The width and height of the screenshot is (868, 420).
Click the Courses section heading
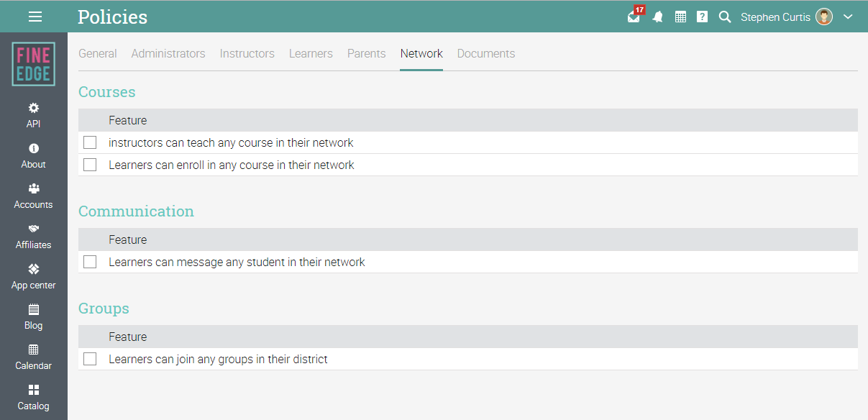click(106, 92)
